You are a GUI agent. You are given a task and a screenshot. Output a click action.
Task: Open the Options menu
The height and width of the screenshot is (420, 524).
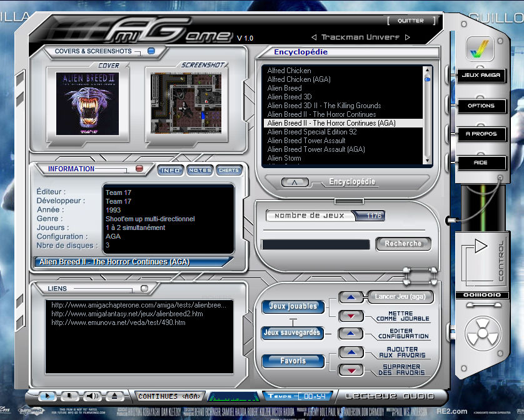coord(481,106)
